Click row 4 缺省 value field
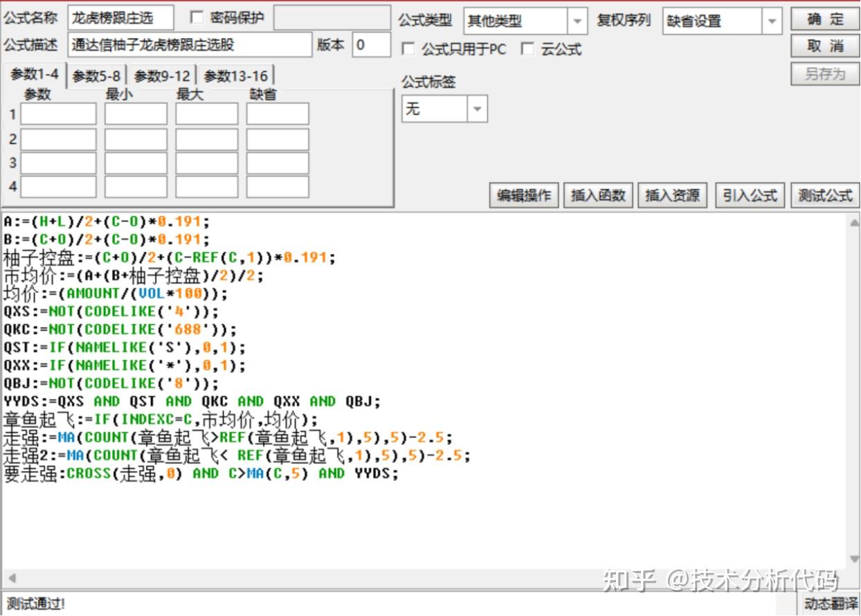The image size is (861, 616). coord(278,187)
